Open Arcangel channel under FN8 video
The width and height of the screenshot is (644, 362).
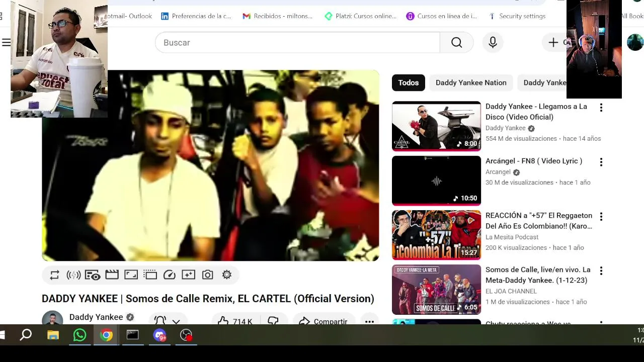[498, 172]
